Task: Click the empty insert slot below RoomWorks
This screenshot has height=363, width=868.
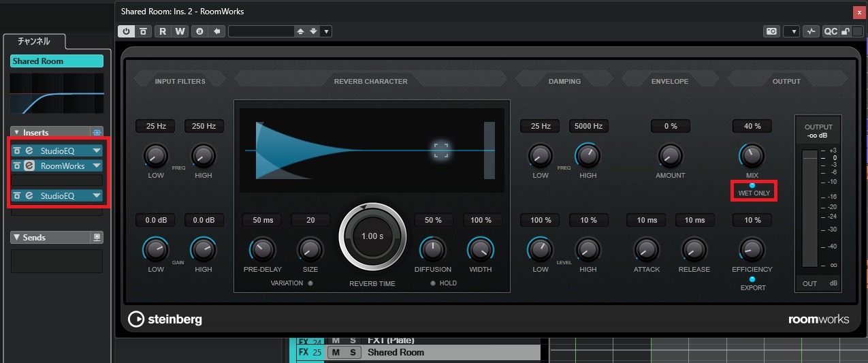Action: [57, 180]
